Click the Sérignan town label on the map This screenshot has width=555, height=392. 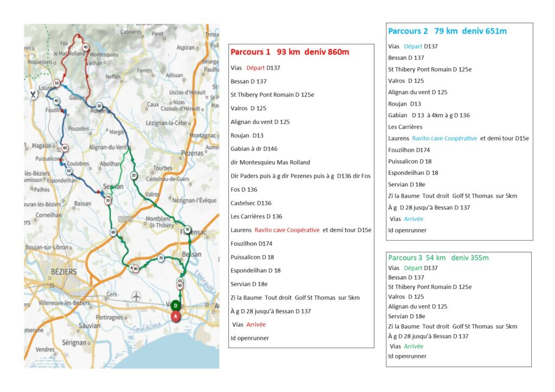pyautogui.click(x=74, y=343)
